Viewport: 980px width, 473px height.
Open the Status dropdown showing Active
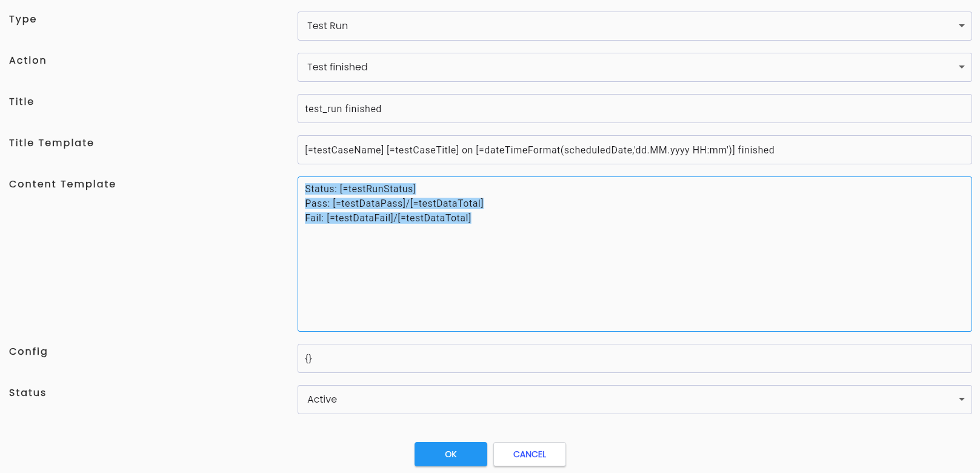(x=635, y=400)
